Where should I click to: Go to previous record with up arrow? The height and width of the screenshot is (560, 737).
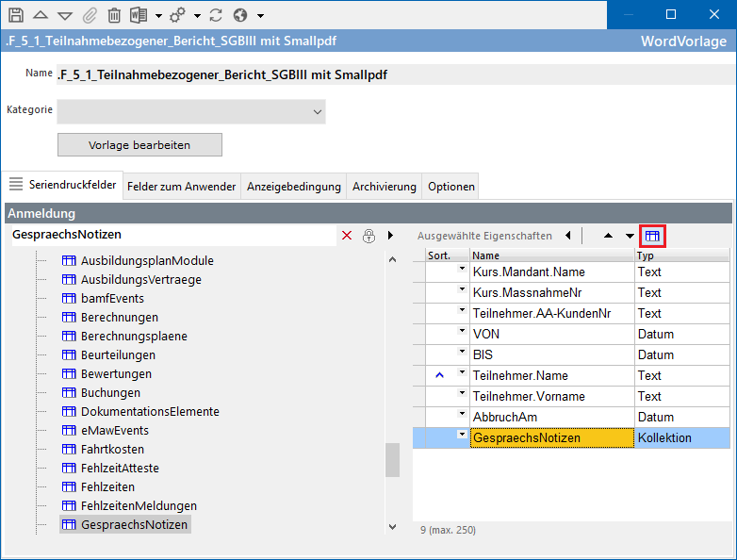40,15
